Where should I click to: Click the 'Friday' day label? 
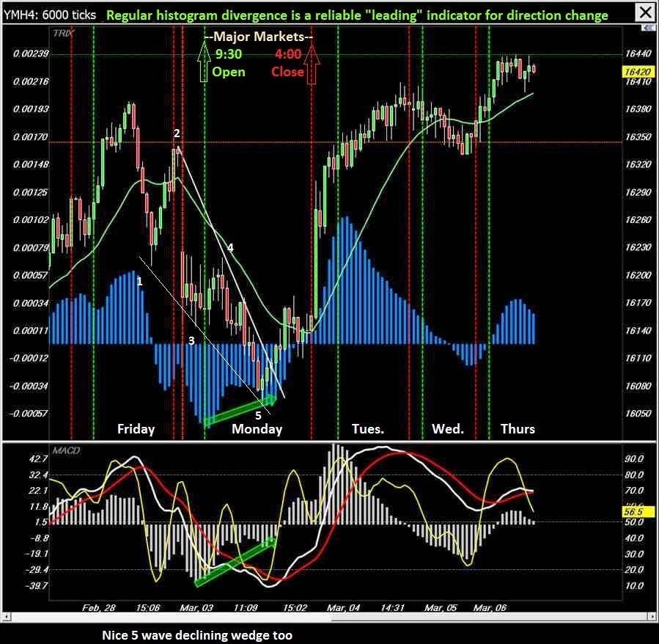click(x=136, y=429)
